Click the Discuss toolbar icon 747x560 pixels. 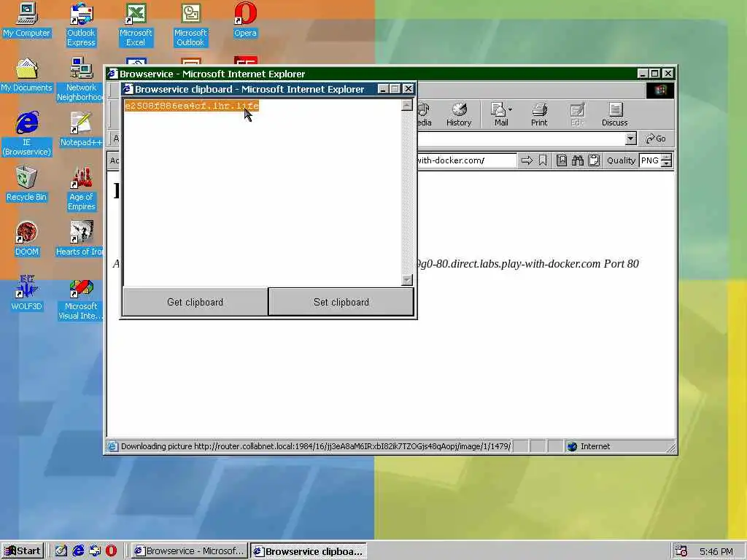click(614, 114)
